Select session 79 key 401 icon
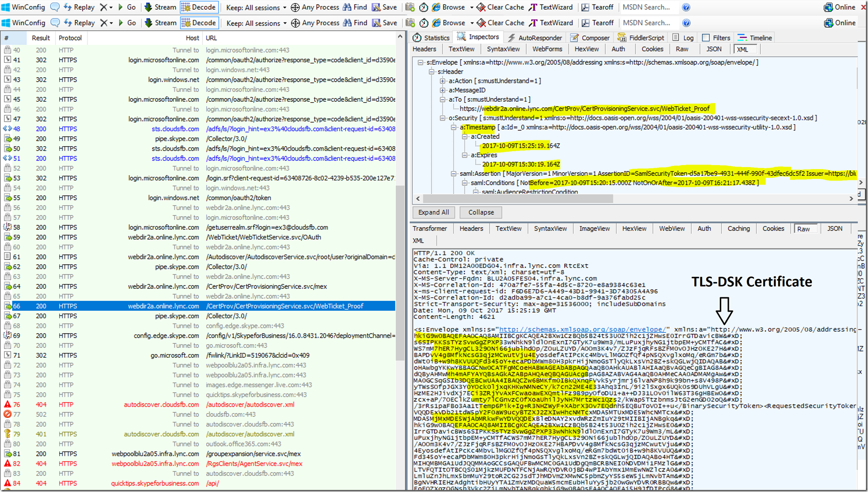This screenshot has height=492, width=868. coord(8,434)
